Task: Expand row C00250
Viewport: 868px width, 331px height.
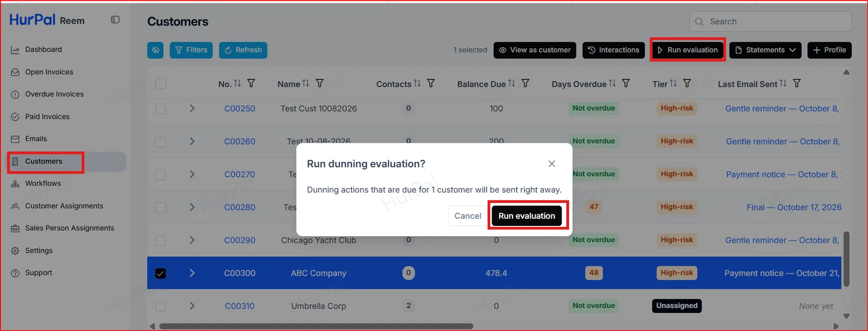Action: [x=192, y=108]
